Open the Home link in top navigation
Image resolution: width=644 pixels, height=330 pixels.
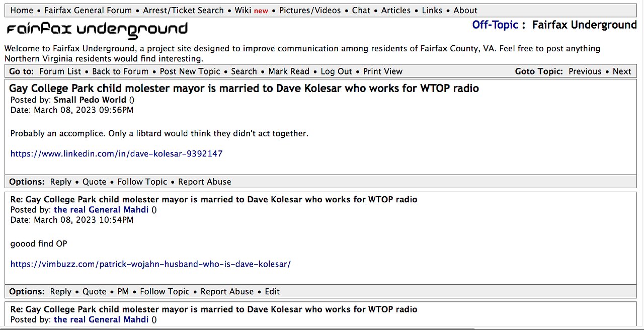(22, 10)
